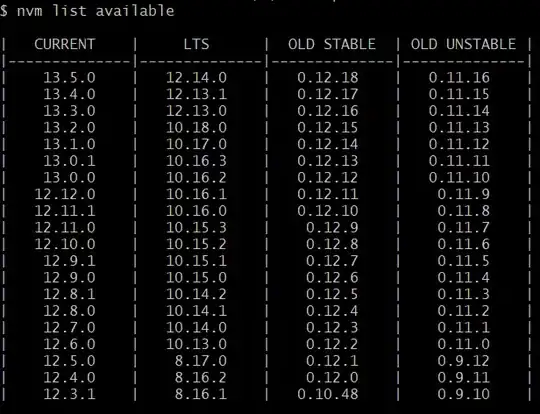Click old unstable version 0.9.11
The height and width of the screenshot is (414, 540).
tap(464, 377)
